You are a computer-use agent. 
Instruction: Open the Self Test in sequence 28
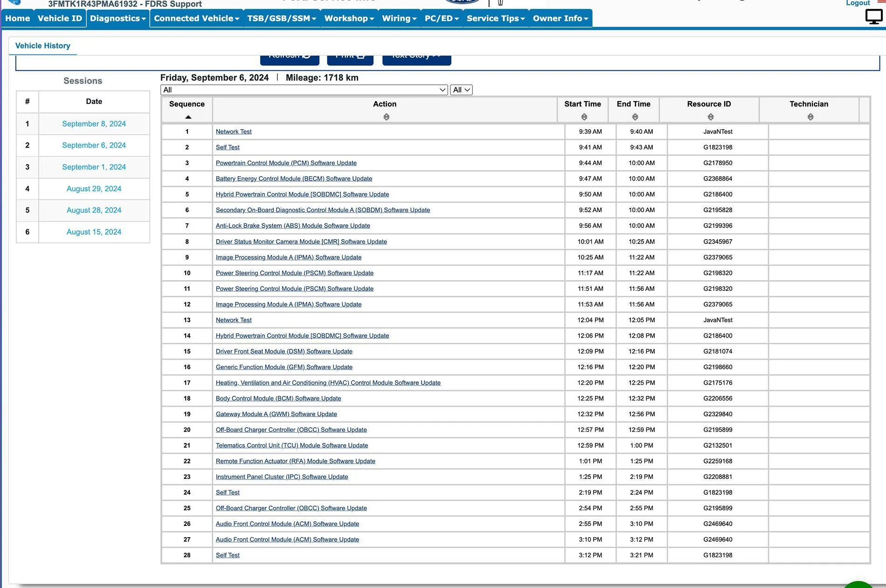point(228,555)
